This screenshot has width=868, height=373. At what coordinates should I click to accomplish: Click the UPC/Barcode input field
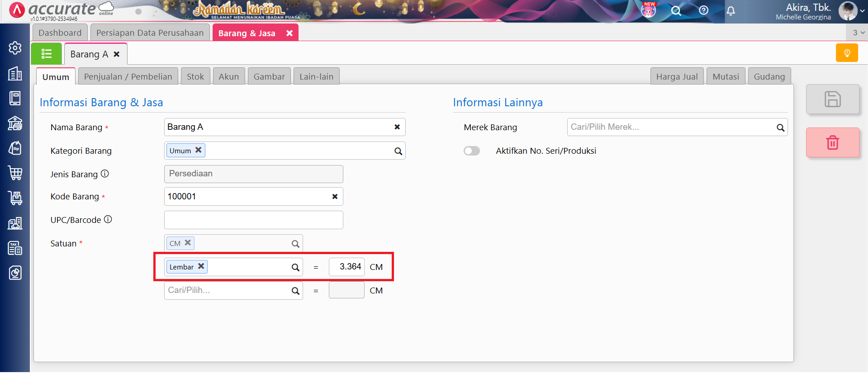point(253,220)
